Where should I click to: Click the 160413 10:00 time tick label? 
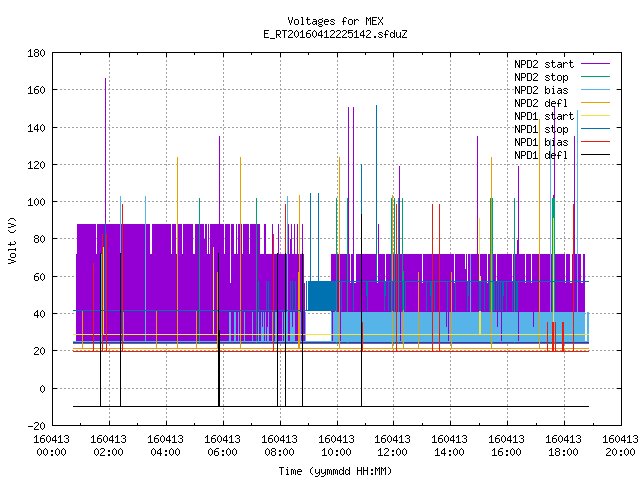336,446
